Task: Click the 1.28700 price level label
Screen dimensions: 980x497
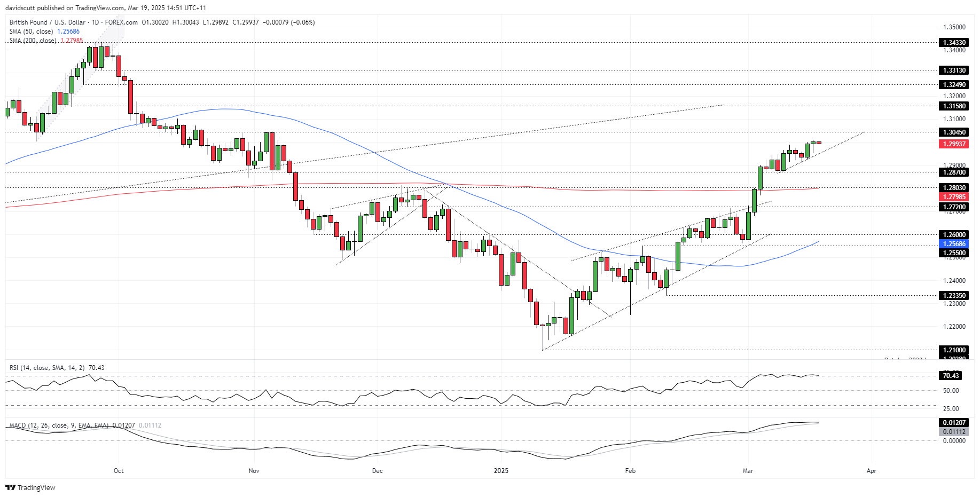Action: pos(954,172)
